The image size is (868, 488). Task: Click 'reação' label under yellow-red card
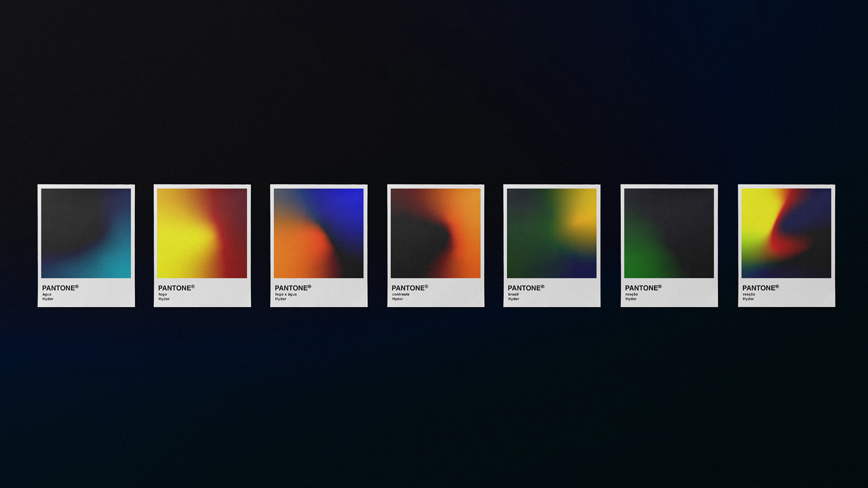pyautogui.click(x=749, y=295)
